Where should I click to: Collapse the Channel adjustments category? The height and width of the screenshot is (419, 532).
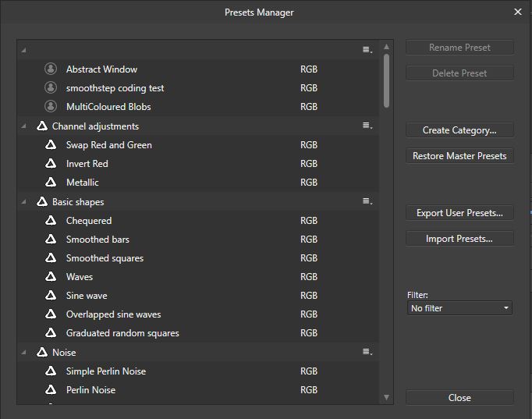coord(23,126)
